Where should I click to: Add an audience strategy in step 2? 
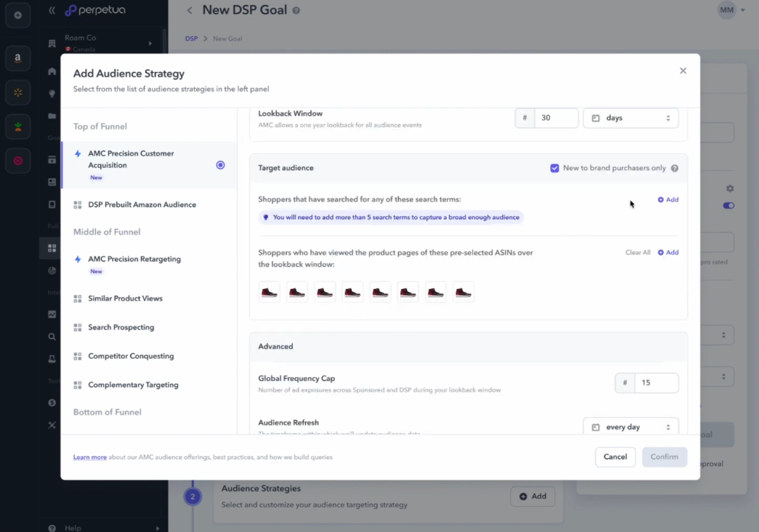pyautogui.click(x=533, y=497)
